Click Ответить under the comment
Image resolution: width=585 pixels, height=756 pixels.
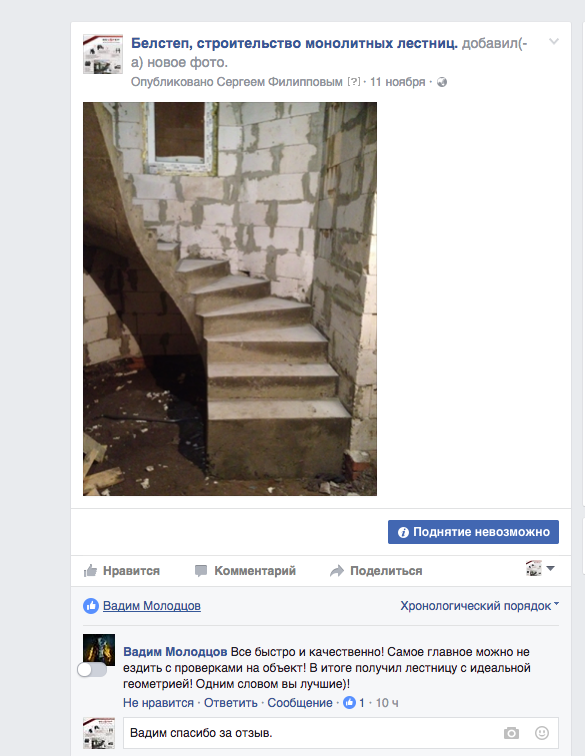[x=231, y=703]
